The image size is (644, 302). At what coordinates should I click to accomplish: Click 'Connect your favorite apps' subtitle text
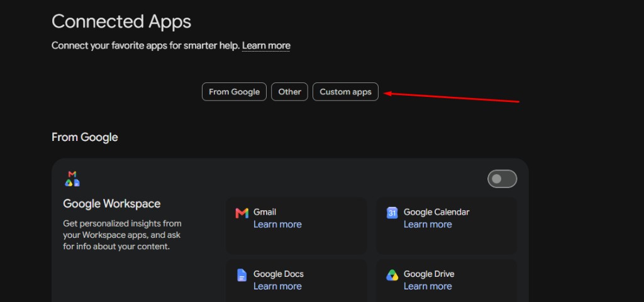[145, 45]
